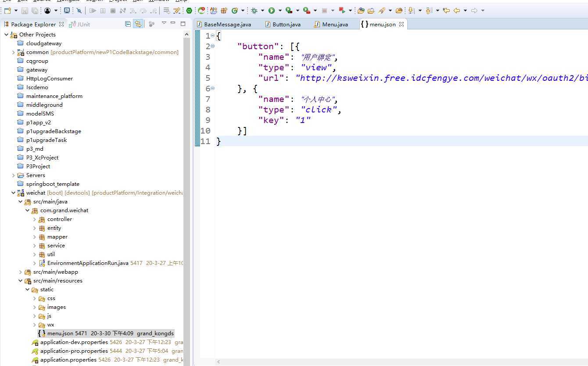Click the green Spring Boot power icon

pos(189,11)
